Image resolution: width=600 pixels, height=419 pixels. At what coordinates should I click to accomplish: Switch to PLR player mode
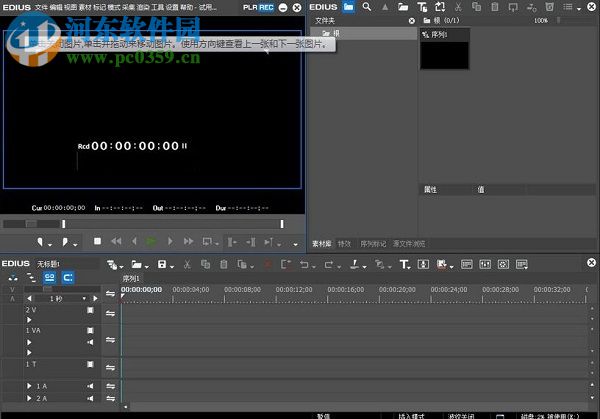pos(250,7)
